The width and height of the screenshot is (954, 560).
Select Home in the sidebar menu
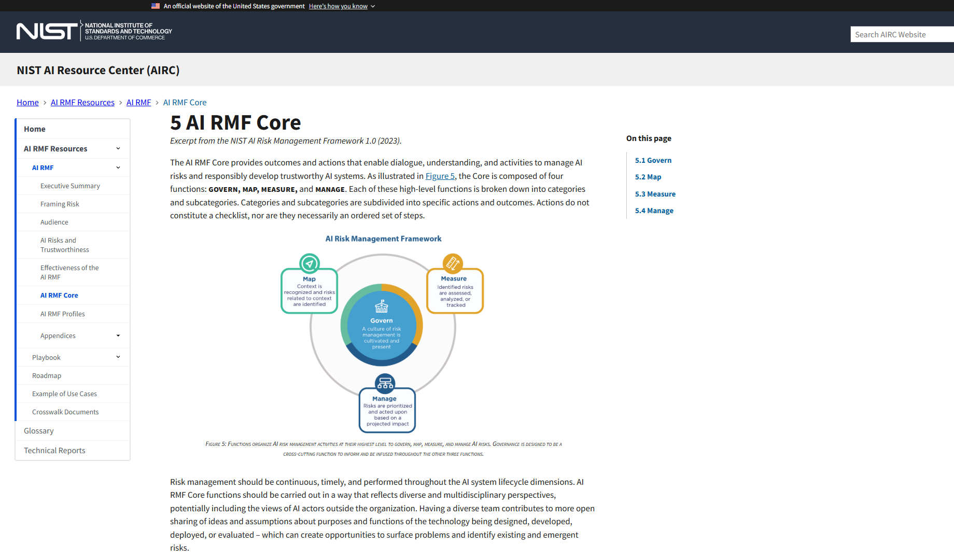tap(73, 129)
